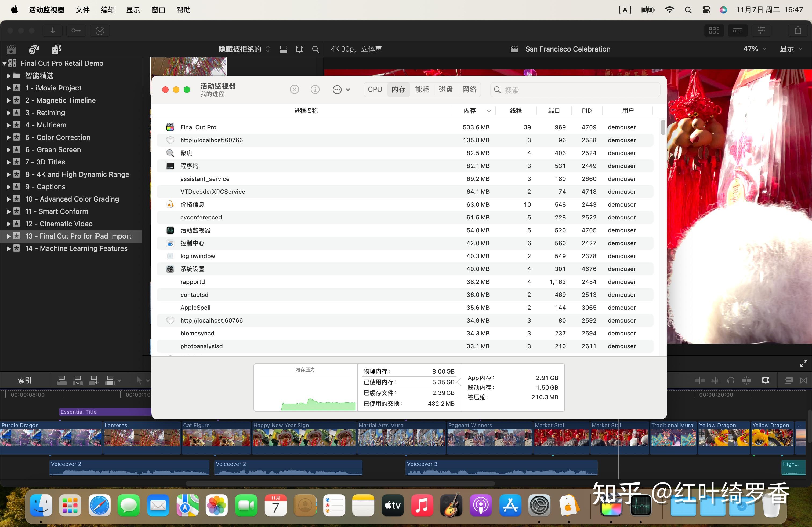Click the 网络 (Network) tab

point(470,89)
